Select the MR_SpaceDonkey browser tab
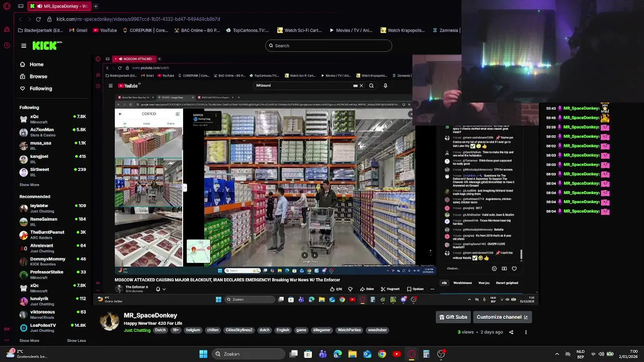644x362 pixels. coord(59,6)
